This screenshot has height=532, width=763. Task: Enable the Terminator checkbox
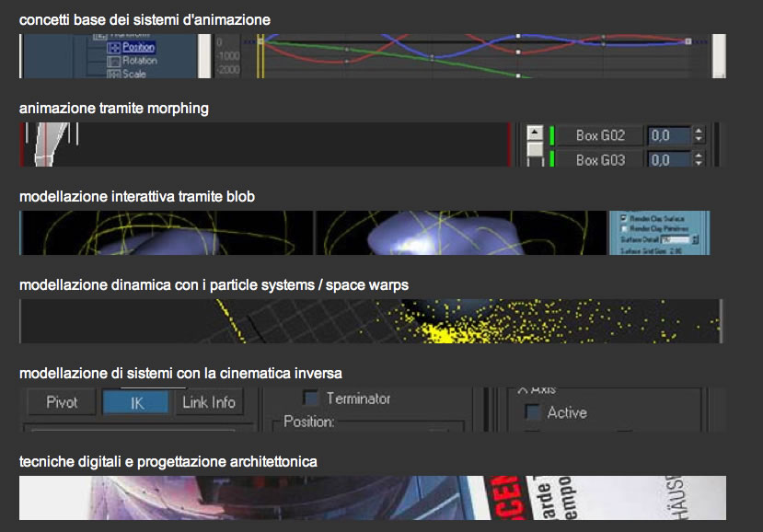pos(311,399)
